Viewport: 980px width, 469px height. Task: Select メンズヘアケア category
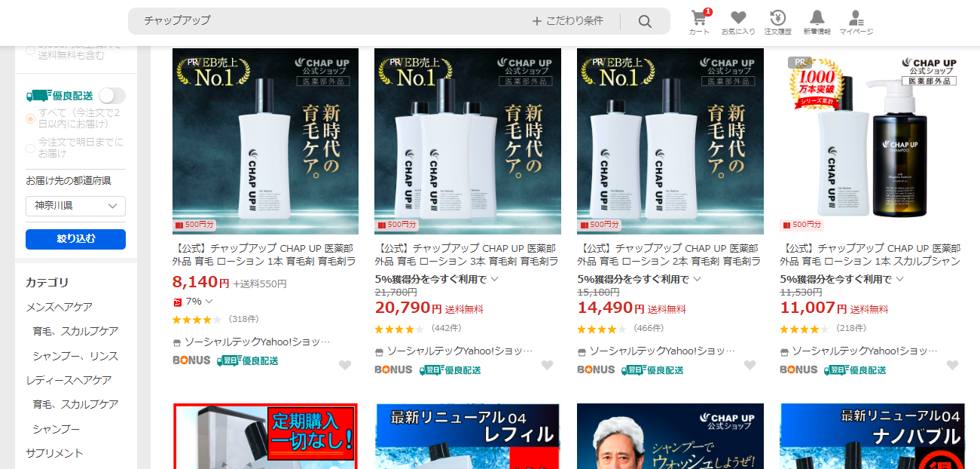tap(59, 307)
